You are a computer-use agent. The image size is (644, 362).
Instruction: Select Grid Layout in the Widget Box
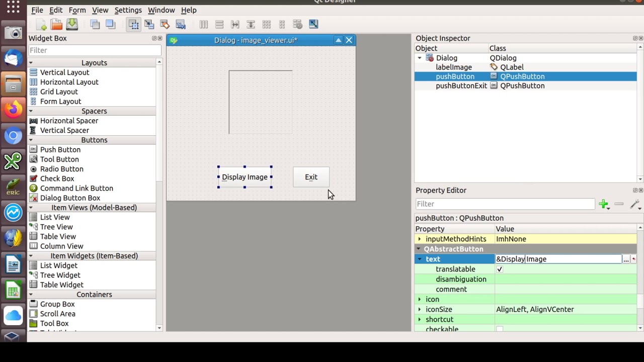[x=59, y=92]
